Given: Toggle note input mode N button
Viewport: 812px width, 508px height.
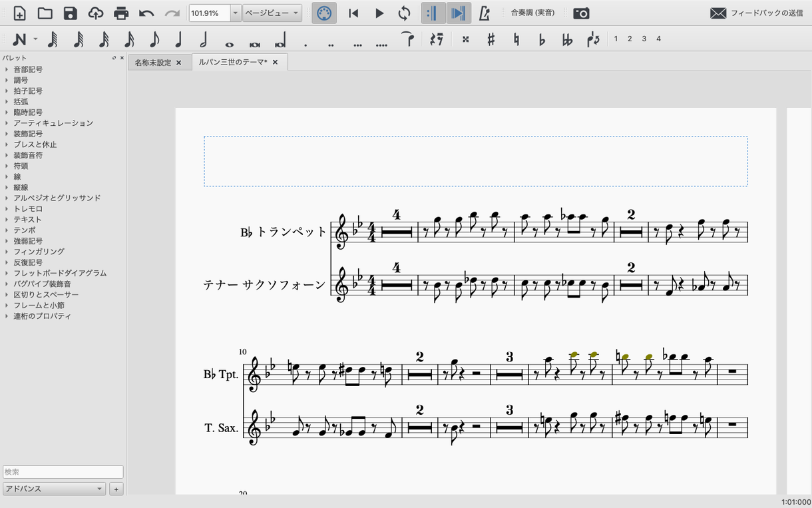Looking at the screenshot, I should point(19,39).
